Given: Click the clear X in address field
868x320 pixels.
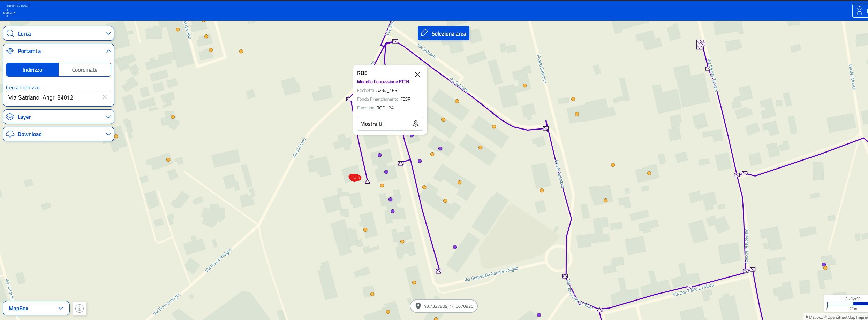Looking at the screenshot, I should 104,97.
